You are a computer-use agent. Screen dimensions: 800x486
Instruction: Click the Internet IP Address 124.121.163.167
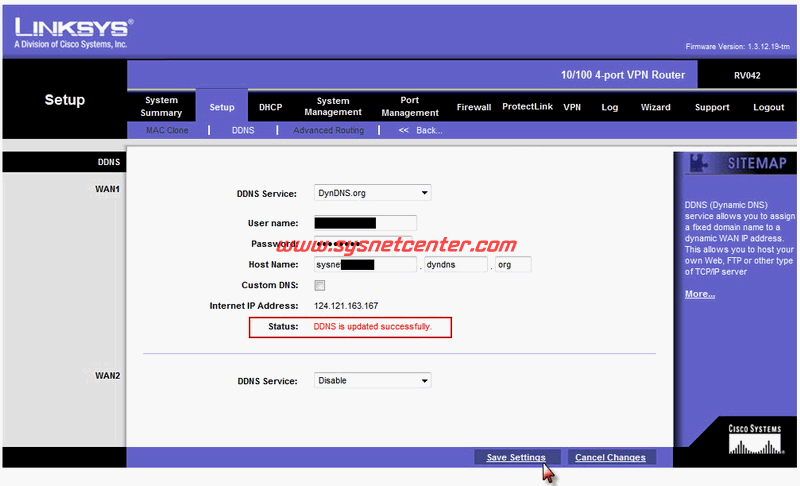346,306
